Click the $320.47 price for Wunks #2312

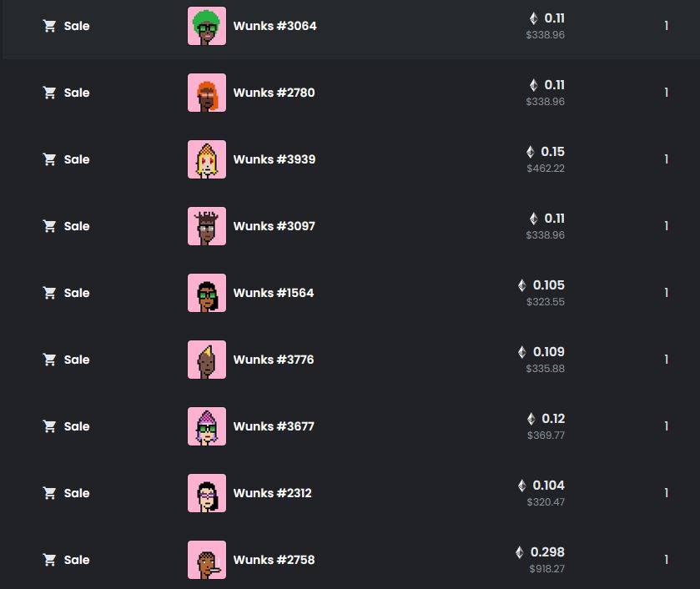(546, 502)
